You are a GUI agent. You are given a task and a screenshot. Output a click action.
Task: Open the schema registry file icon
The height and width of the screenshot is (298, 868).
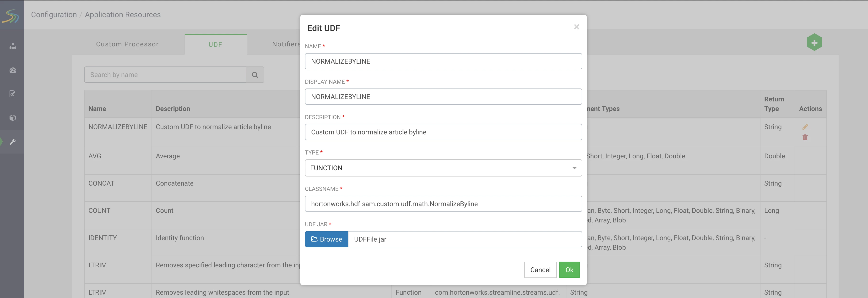pos(12,94)
